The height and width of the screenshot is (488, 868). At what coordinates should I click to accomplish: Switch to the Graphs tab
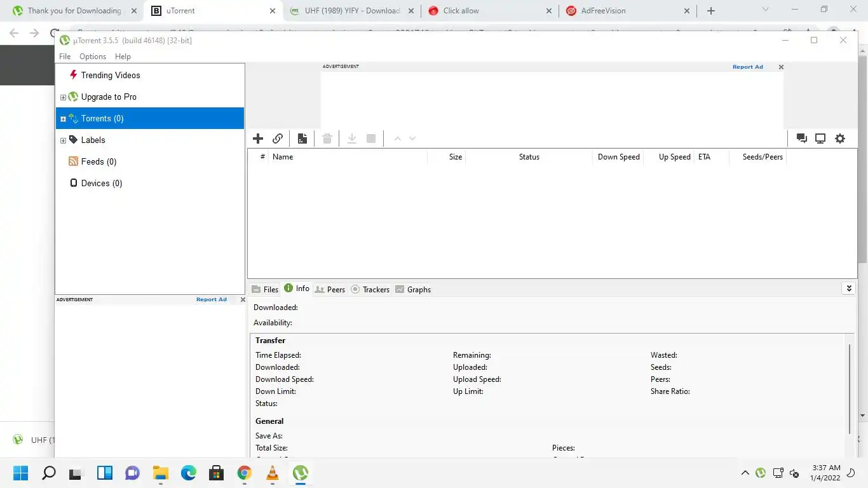click(x=413, y=289)
